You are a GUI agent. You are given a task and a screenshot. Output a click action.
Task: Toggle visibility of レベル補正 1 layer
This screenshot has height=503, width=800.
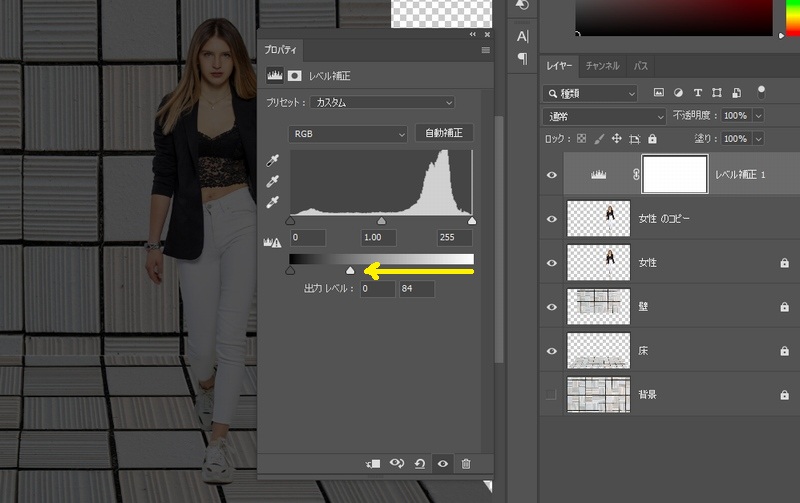pos(551,174)
